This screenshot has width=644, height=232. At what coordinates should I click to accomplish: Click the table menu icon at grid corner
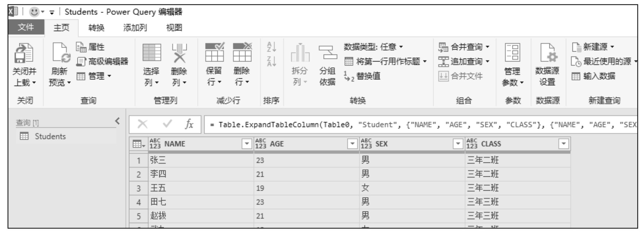139,144
